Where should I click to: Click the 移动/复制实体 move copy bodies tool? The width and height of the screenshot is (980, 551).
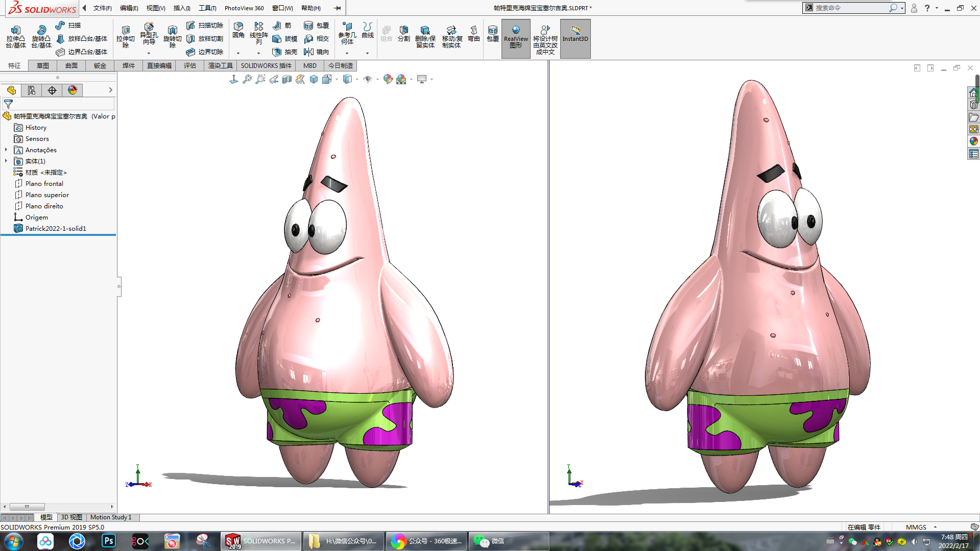pyautogui.click(x=451, y=37)
